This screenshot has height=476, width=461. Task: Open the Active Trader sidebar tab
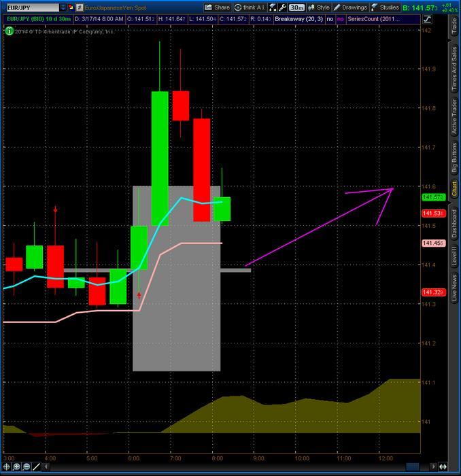(454, 116)
